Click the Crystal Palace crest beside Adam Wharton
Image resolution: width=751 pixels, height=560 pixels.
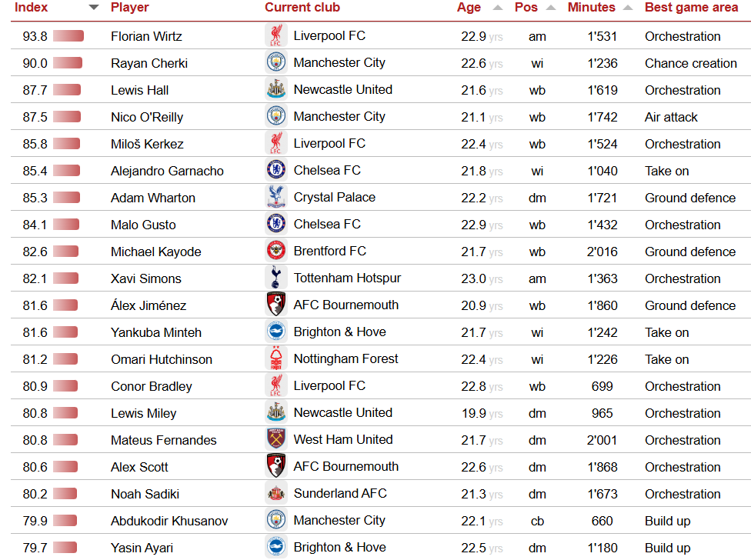pyautogui.click(x=276, y=197)
